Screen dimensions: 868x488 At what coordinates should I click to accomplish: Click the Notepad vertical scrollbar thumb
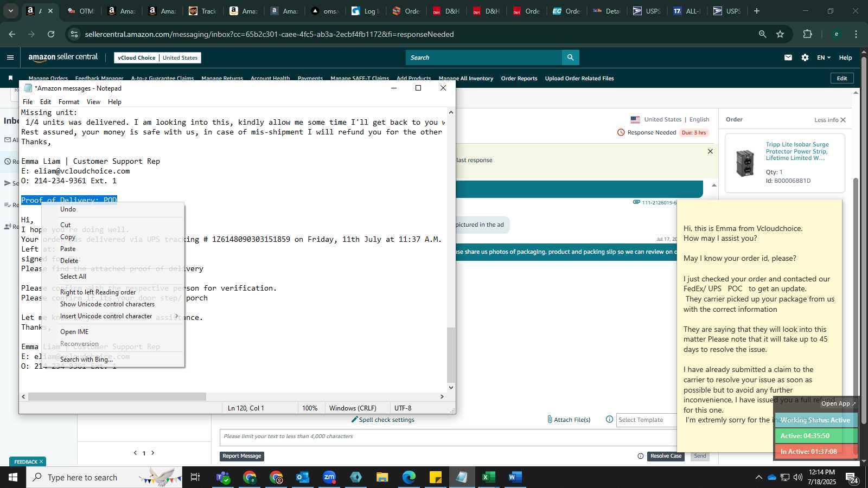point(451,355)
